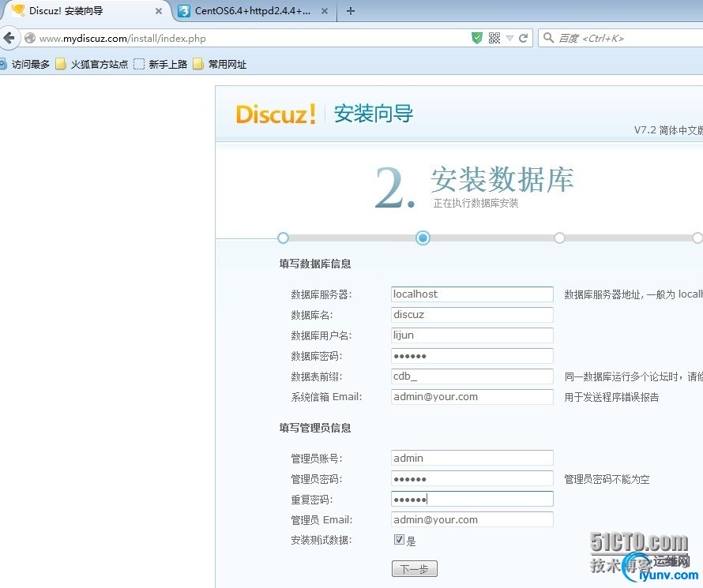The width and height of the screenshot is (703, 588).
Task: Reload the page with refresh icon
Action: (x=523, y=38)
